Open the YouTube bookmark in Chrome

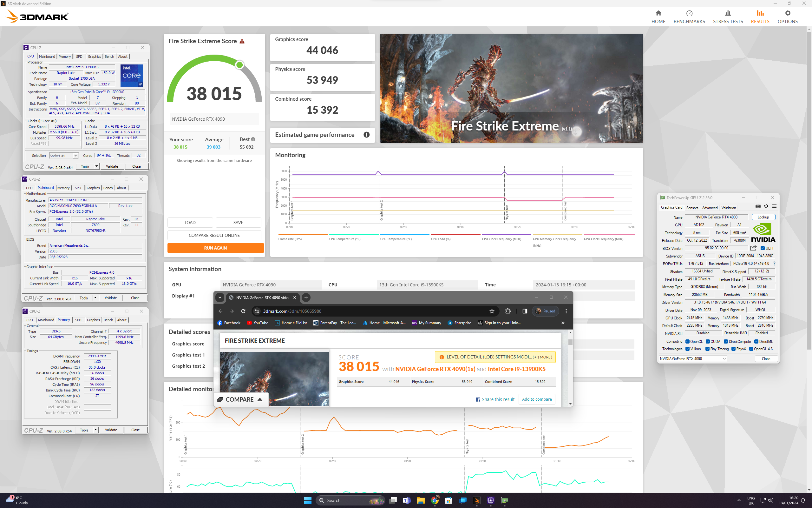pos(257,323)
